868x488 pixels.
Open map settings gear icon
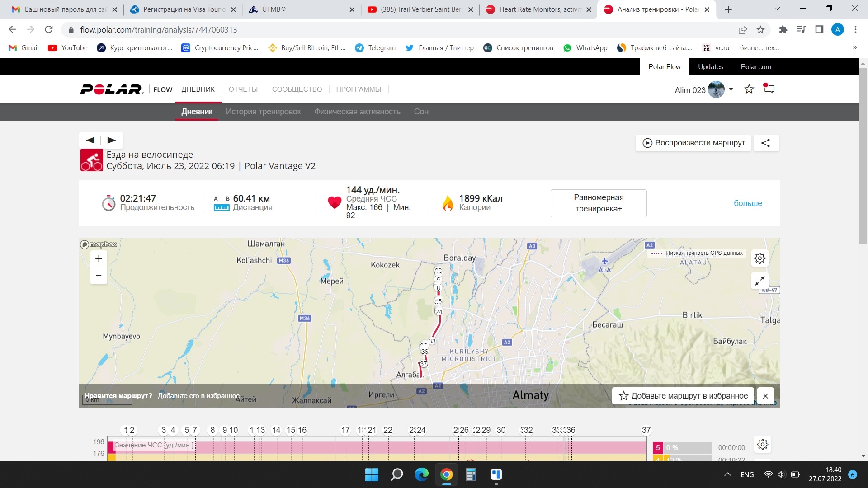[x=760, y=258]
